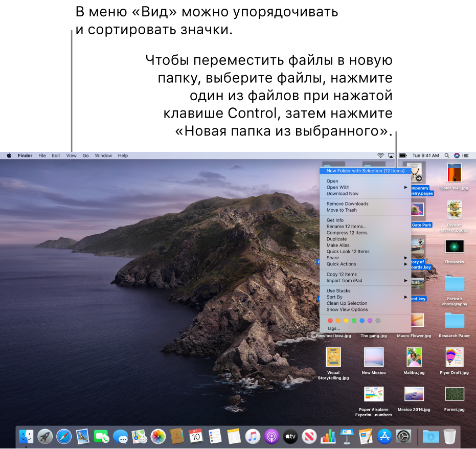Open News from the Dock
The width and height of the screenshot is (476, 449).
click(309, 437)
